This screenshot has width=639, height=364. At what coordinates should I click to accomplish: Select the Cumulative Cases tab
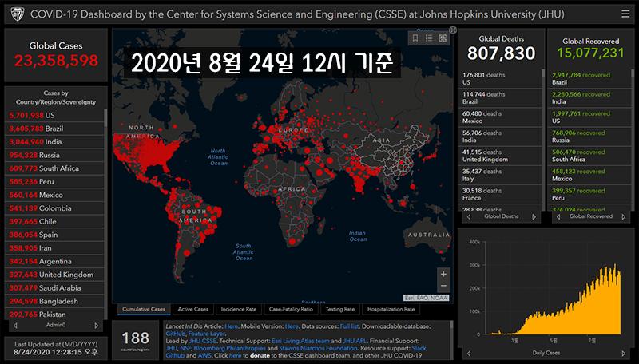point(144,309)
